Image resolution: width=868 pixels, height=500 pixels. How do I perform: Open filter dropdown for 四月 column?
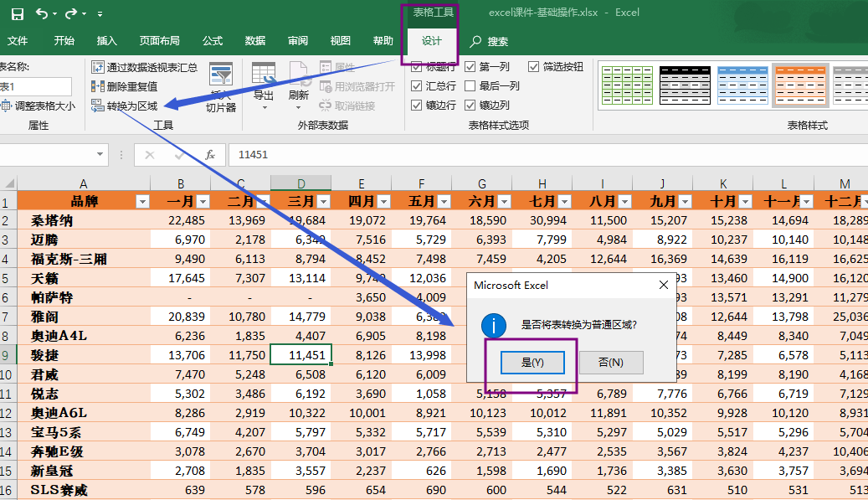[383, 202]
